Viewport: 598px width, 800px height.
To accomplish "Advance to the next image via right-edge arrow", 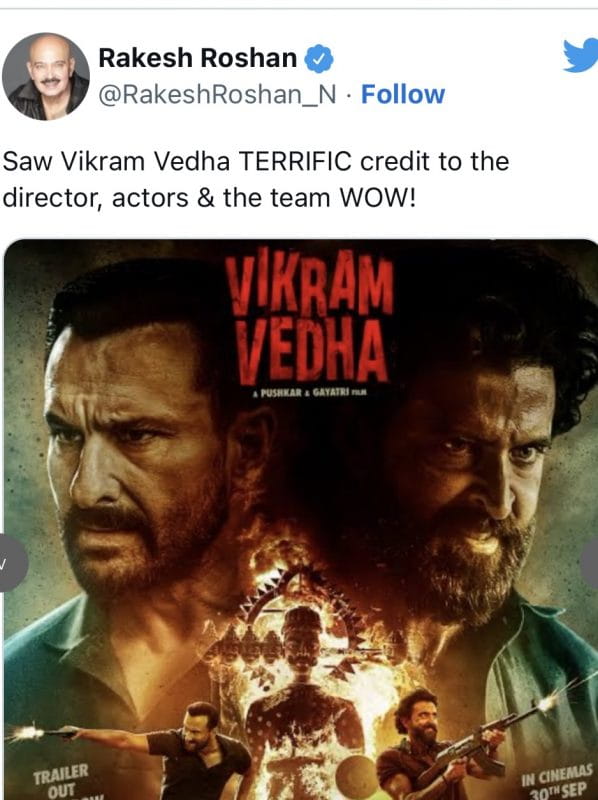I will coord(590,563).
